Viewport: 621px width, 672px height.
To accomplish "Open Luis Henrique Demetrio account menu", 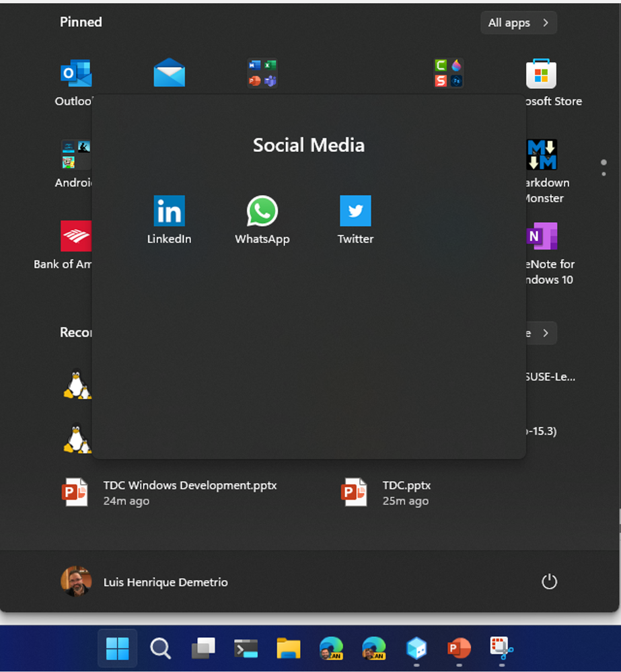I will (145, 582).
